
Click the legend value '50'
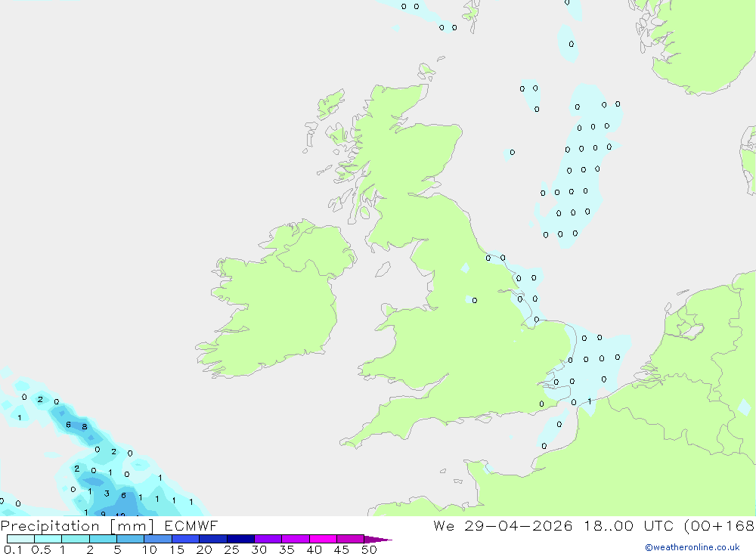point(369,549)
